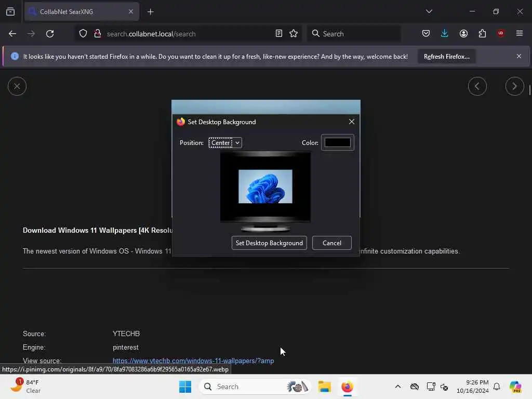532x399 pixels.
Task: Show next image with circled right arrow
Action: pos(514,86)
